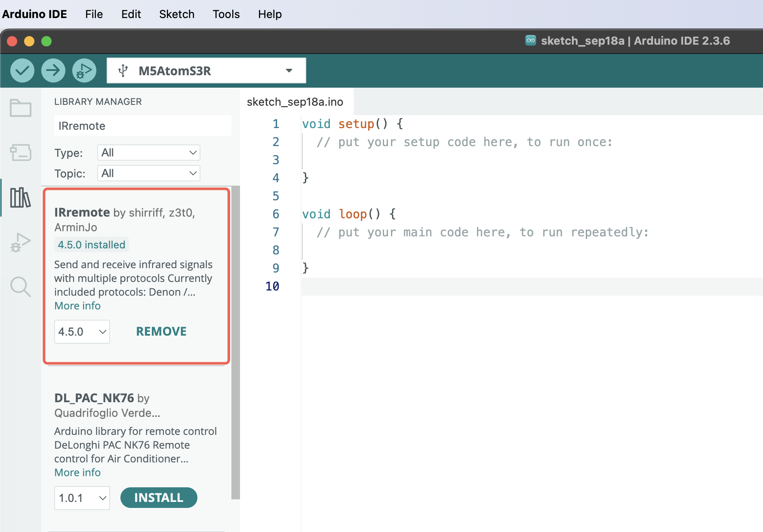Image resolution: width=763 pixels, height=532 pixels.
Task: Click the USB icon in board selector
Action: [123, 70]
